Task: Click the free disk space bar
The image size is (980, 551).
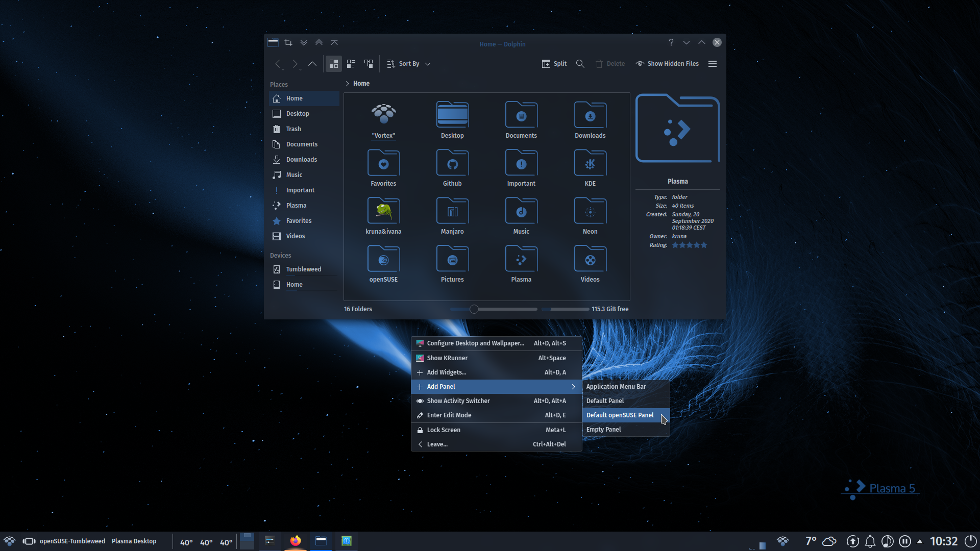Action: tap(565, 309)
